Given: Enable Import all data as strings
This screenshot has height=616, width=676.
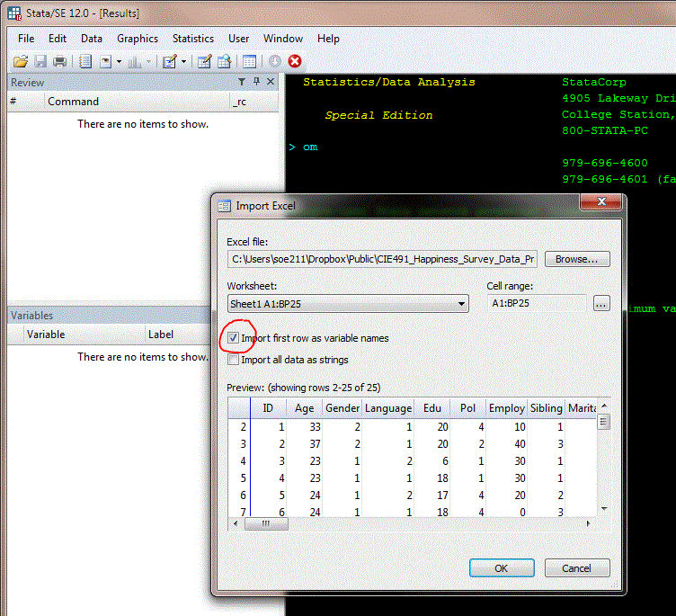Looking at the screenshot, I should [x=233, y=360].
